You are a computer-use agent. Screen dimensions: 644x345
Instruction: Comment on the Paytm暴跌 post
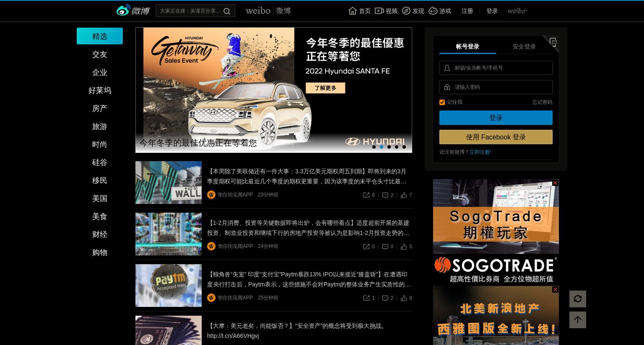388,298
